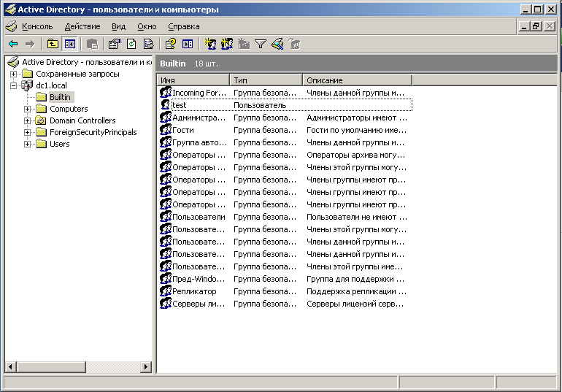The width and height of the screenshot is (562, 392).
Task: Expand the Computers node
Action: pos(27,109)
